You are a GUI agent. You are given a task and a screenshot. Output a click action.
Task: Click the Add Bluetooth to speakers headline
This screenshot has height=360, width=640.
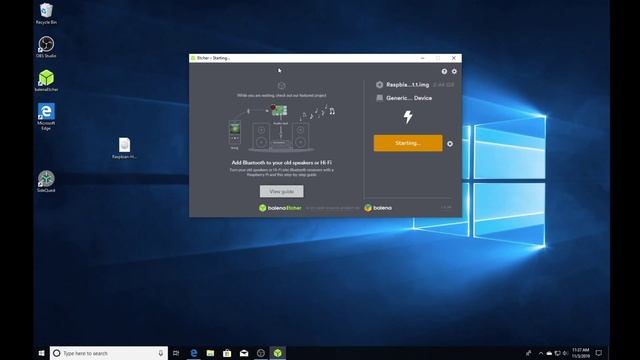(x=282, y=162)
